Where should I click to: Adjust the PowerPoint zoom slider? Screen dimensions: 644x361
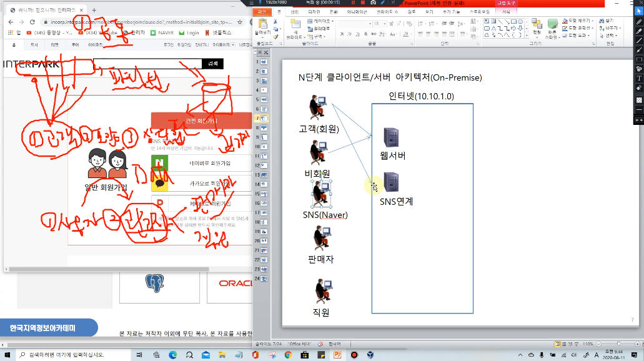click(618, 344)
